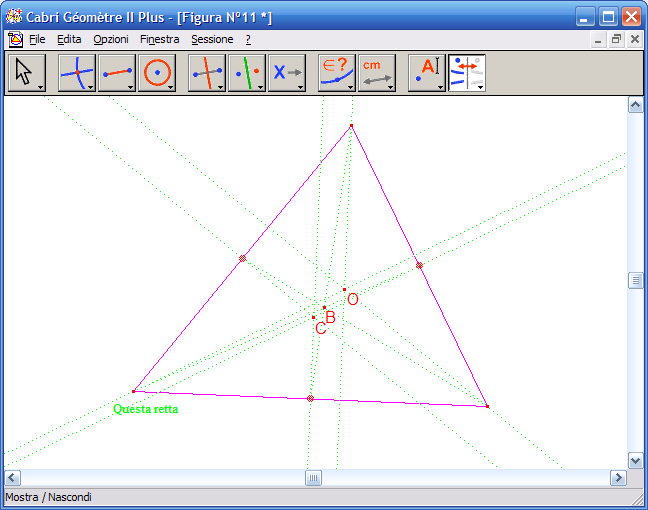Screen dimensions: 648x510
Task: Click the vertical scrollbar up arrow
Action: [636, 105]
